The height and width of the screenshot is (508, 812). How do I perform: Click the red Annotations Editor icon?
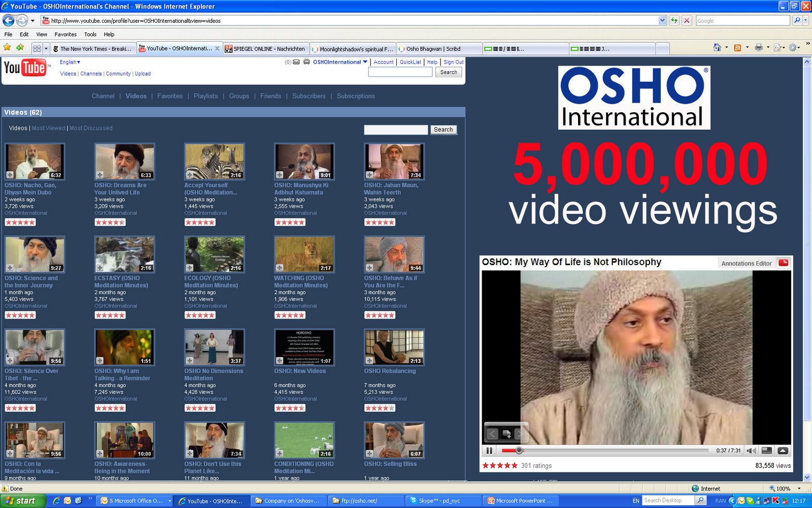click(x=784, y=263)
